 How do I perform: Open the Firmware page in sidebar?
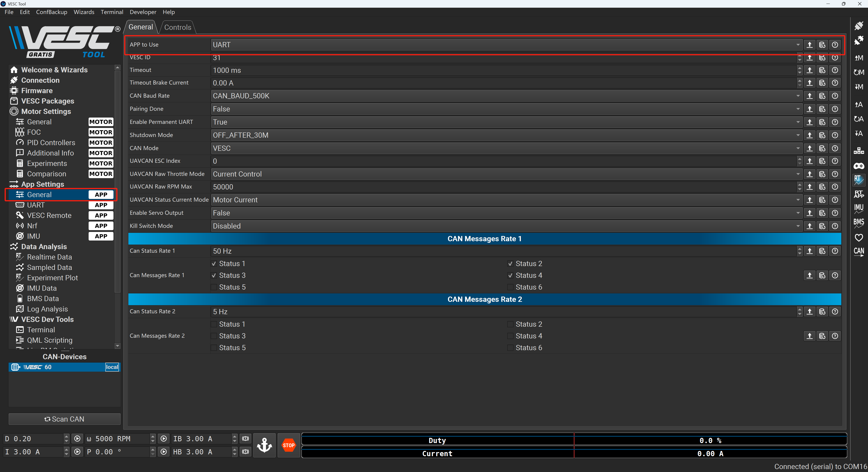37,91
